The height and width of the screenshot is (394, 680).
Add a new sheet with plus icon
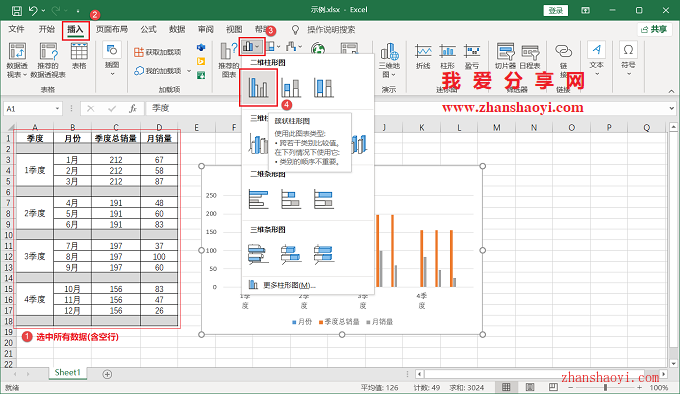(107, 374)
